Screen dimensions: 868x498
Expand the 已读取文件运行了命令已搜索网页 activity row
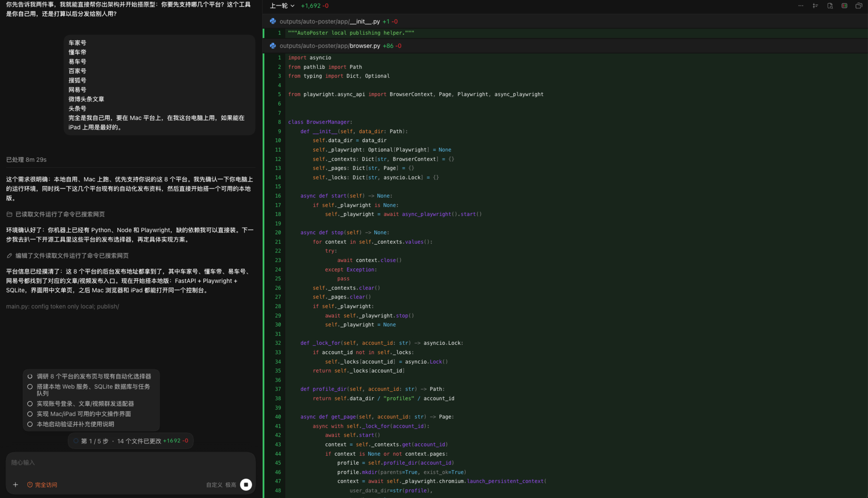pyautogui.click(x=55, y=214)
